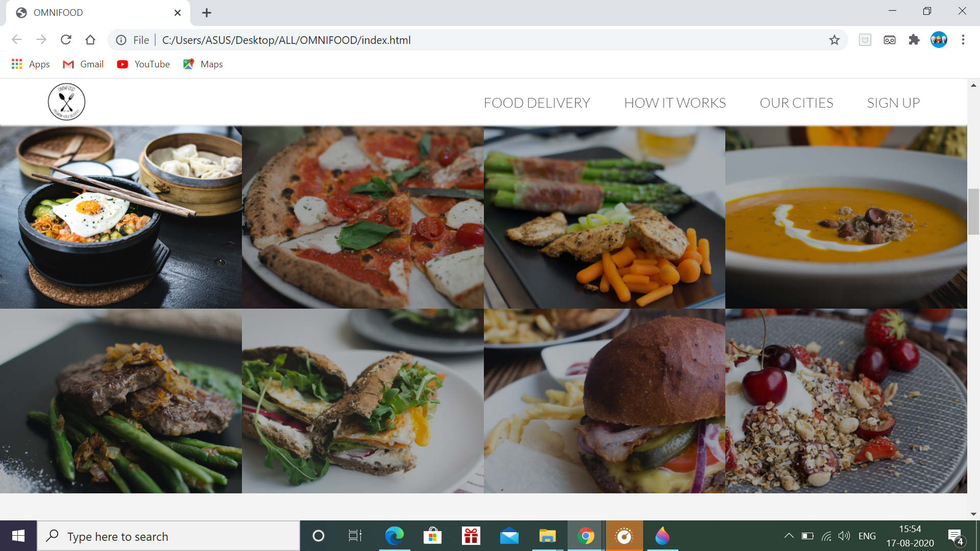
Task: Launch Microsoft Edge from the taskbar
Action: 395,536
